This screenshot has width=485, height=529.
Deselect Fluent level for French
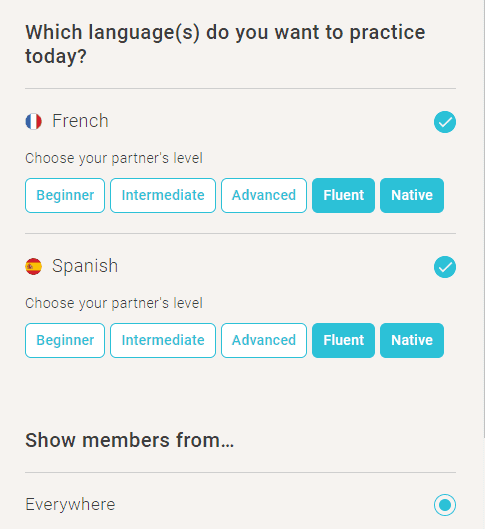(x=343, y=195)
